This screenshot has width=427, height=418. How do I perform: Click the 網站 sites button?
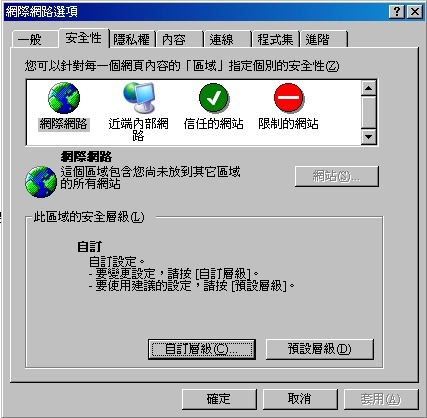337,176
